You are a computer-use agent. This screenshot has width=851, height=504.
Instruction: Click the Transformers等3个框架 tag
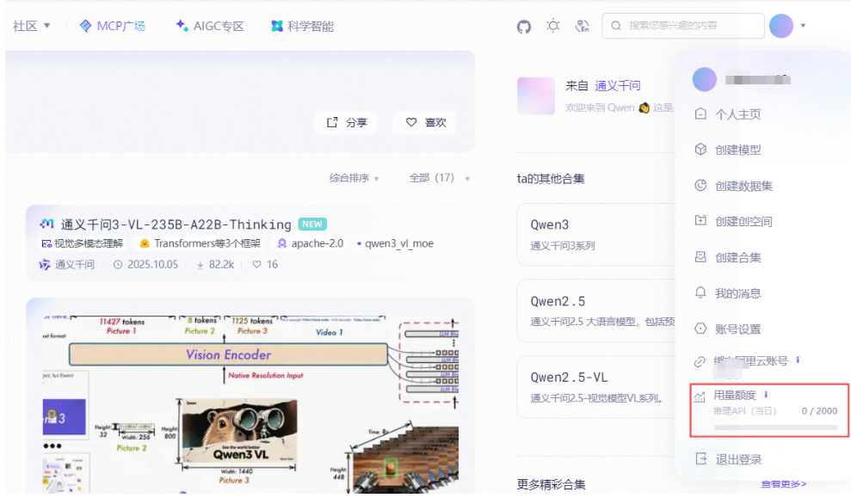pos(200,243)
